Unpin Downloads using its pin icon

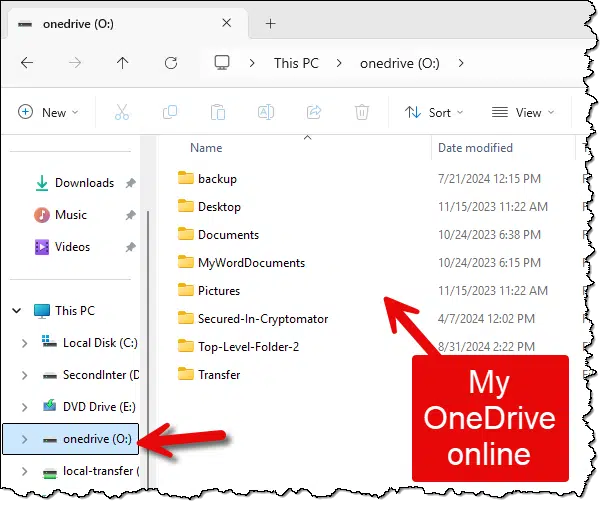pos(131,183)
